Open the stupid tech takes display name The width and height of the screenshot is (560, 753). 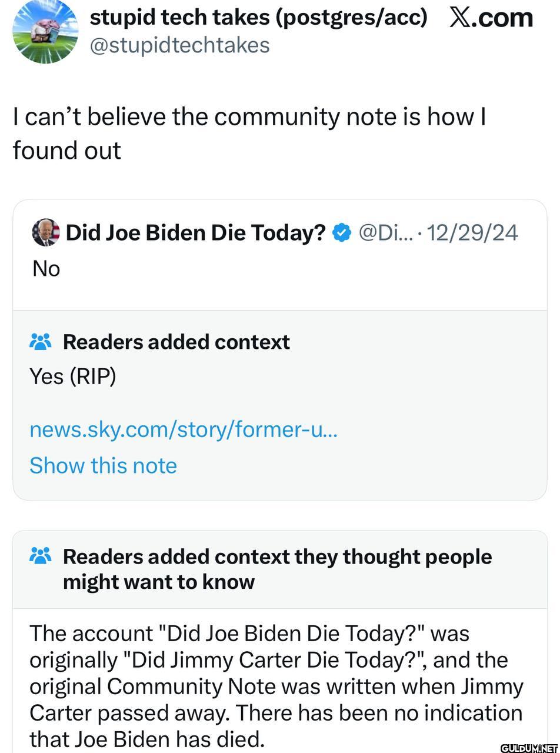[x=258, y=18]
